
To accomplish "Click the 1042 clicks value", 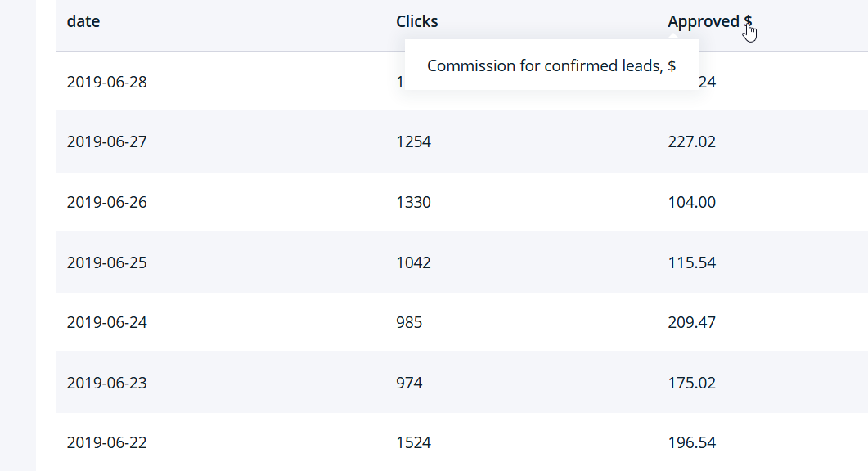I will pos(413,262).
